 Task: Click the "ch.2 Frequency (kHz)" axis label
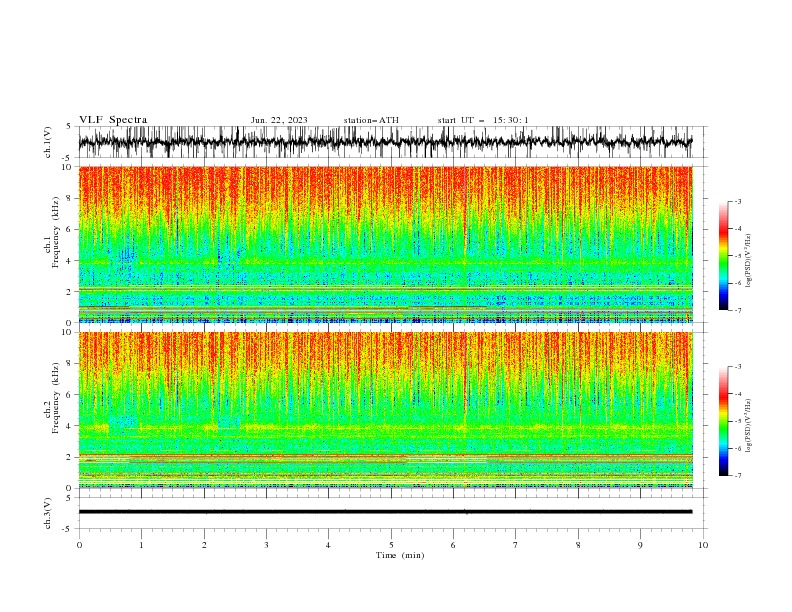pyautogui.click(x=52, y=398)
